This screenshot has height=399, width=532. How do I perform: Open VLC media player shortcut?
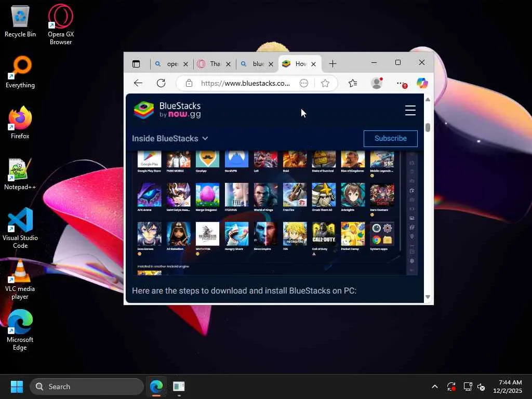point(20,279)
